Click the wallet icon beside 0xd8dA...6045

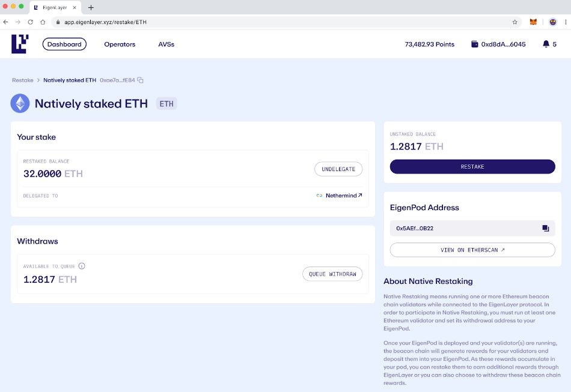(x=474, y=44)
